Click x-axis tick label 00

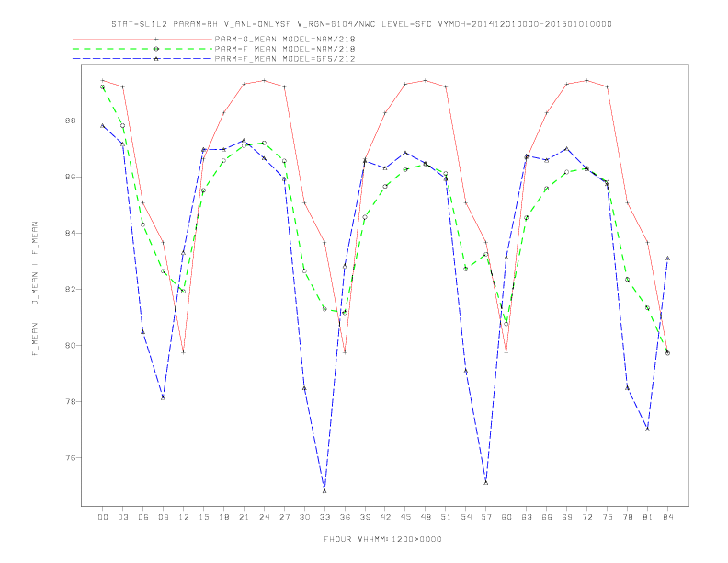pyautogui.click(x=103, y=517)
